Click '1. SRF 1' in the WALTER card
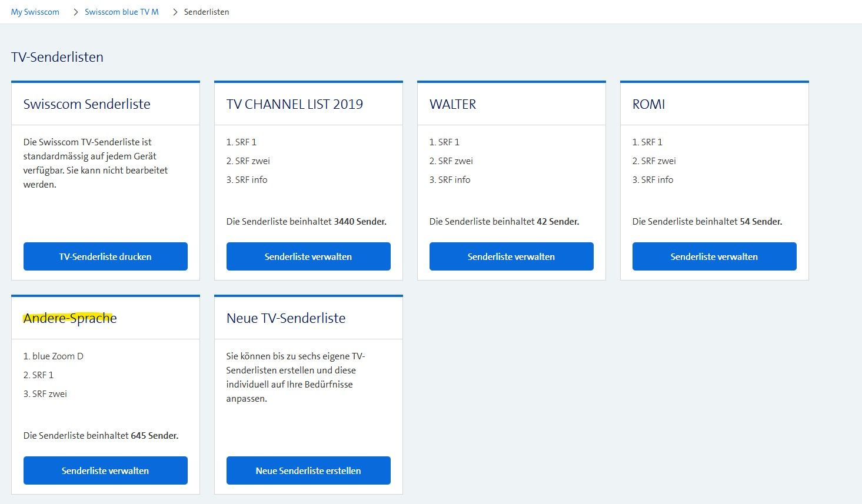 coord(444,142)
